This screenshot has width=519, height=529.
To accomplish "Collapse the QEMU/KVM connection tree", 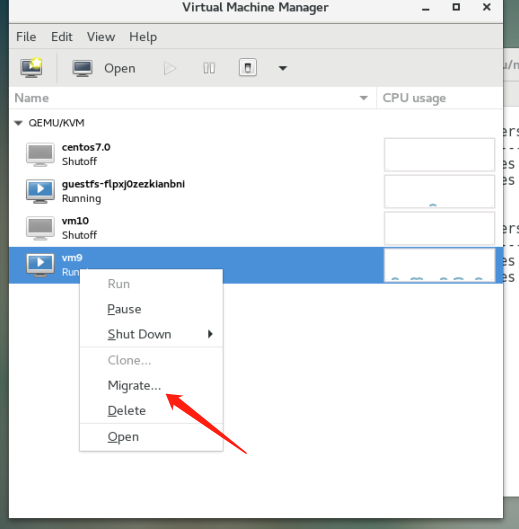I will 19,123.
